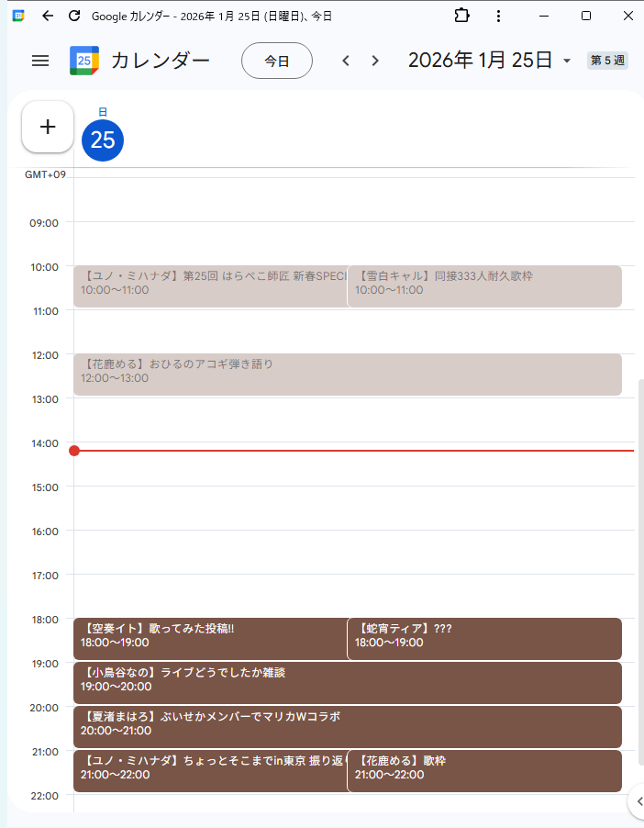
Task: Go to the previous day arrow
Action: (x=346, y=61)
